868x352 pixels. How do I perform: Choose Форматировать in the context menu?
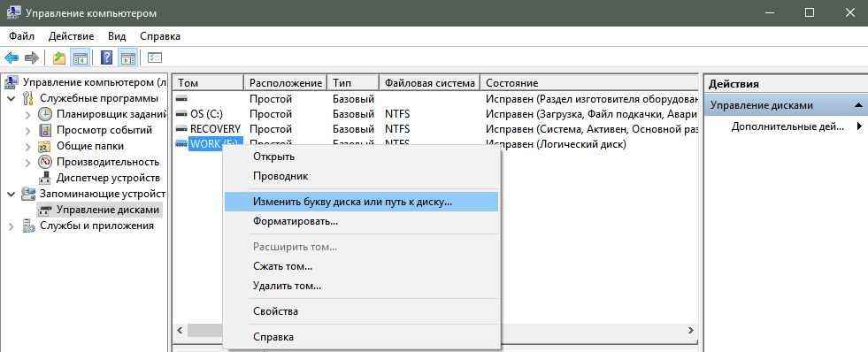362,221
